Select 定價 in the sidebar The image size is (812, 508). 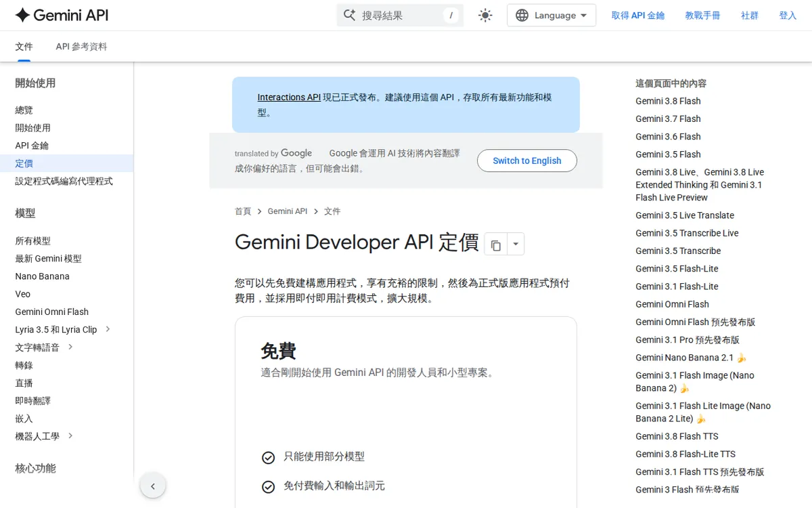click(x=66, y=163)
